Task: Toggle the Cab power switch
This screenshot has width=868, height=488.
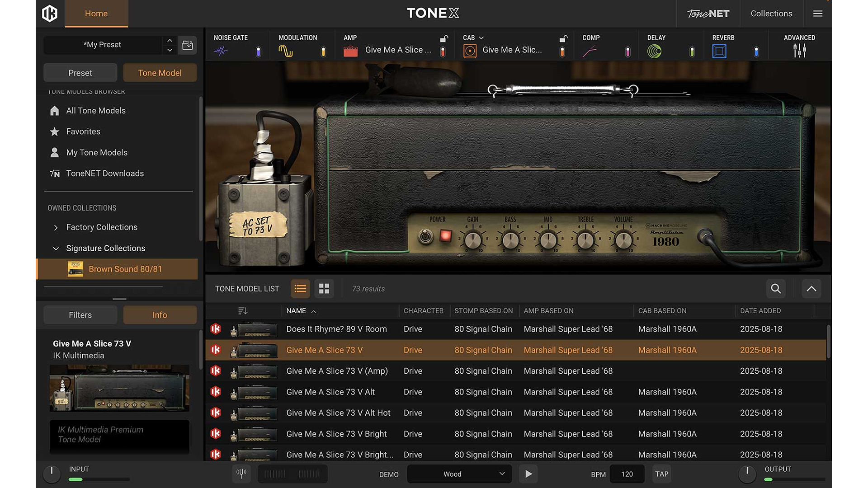Action: pos(562,52)
